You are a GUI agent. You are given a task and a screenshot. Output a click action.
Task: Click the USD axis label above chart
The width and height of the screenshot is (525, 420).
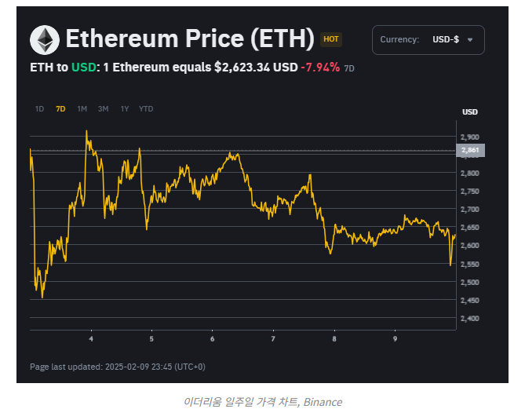click(470, 112)
